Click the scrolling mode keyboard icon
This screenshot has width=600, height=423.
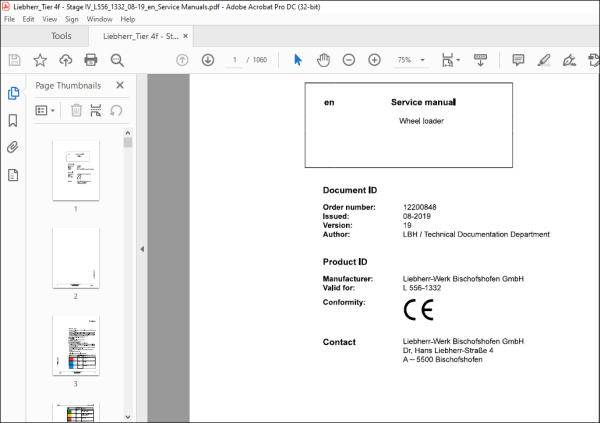coord(480,60)
